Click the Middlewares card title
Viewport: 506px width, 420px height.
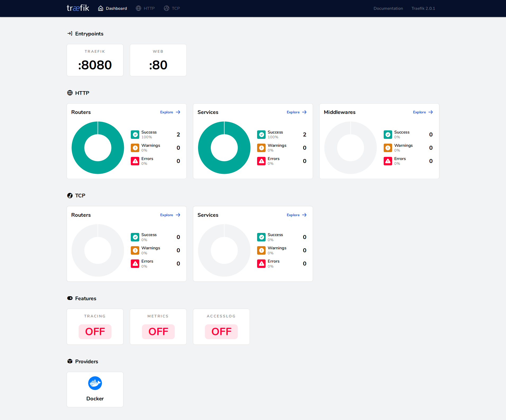click(340, 112)
